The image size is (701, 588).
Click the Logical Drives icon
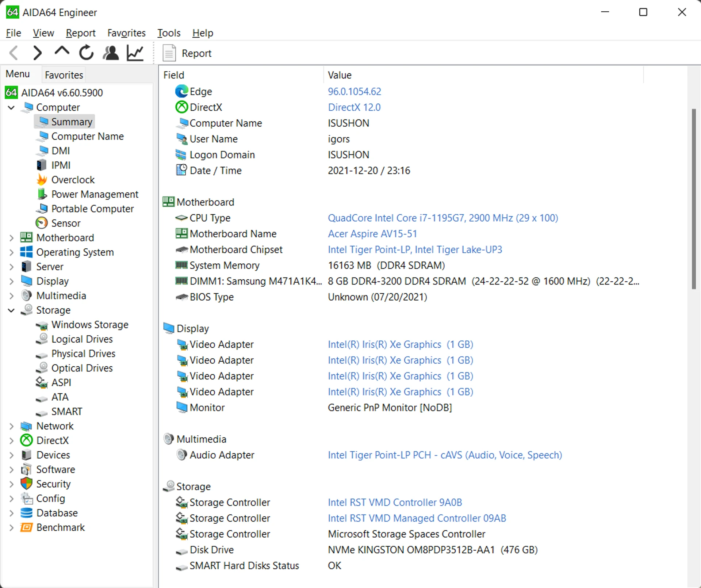click(x=42, y=339)
